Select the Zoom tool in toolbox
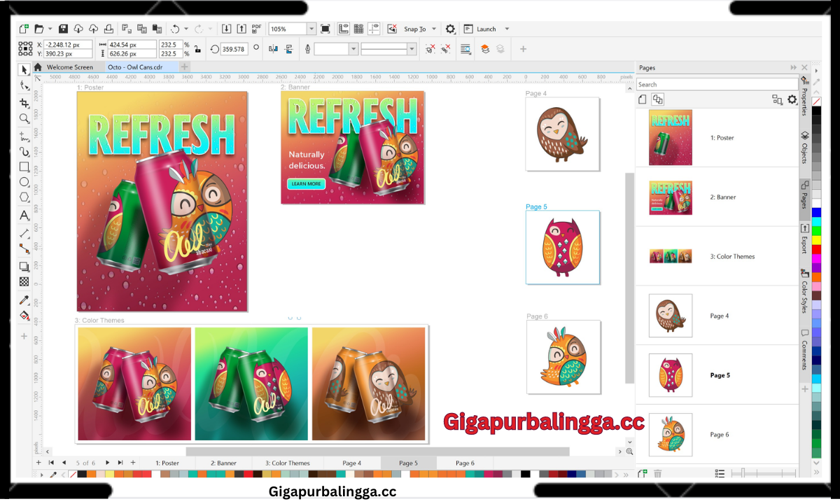Screen dimensions: 840x504 [24, 118]
